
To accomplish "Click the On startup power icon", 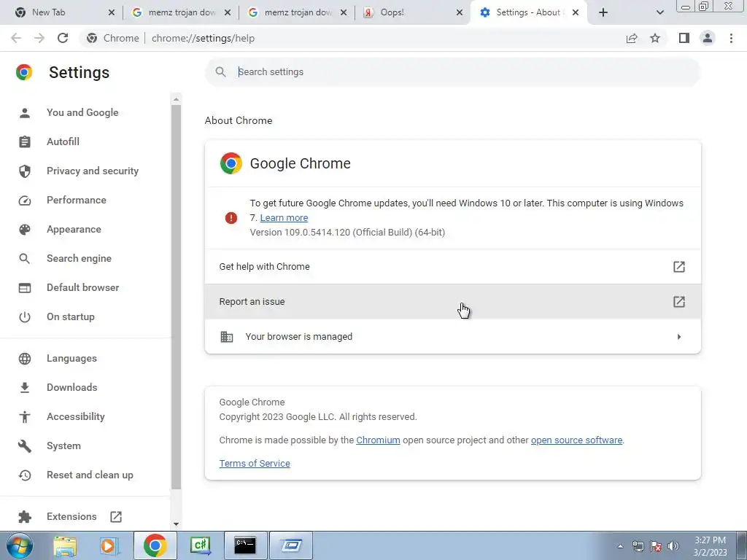I will [25, 316].
